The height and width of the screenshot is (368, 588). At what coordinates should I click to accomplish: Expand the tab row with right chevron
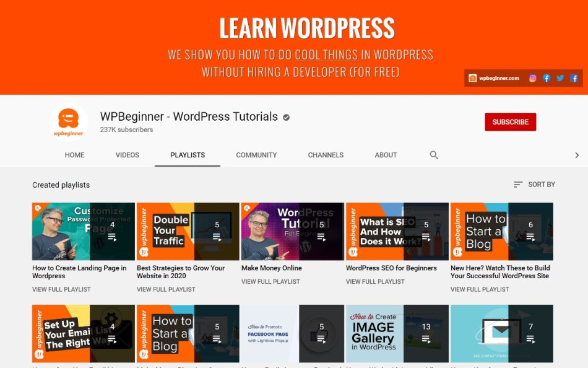(577, 155)
